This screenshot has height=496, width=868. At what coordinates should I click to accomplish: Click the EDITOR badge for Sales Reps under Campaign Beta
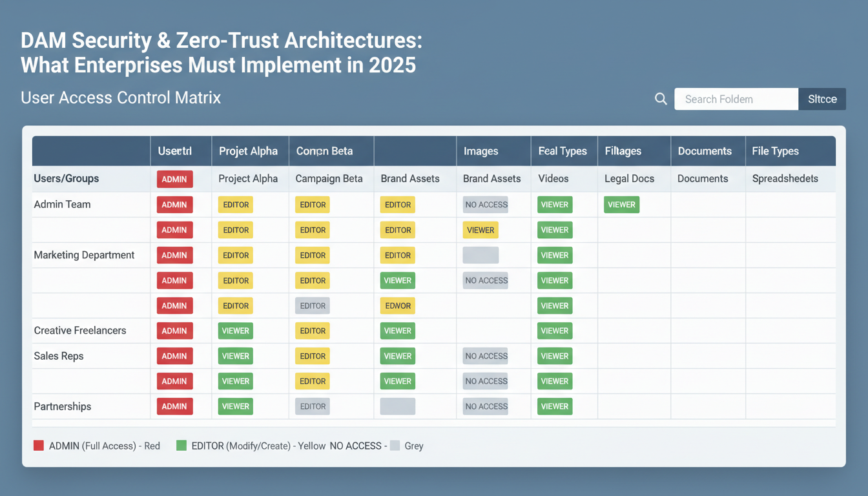(312, 356)
